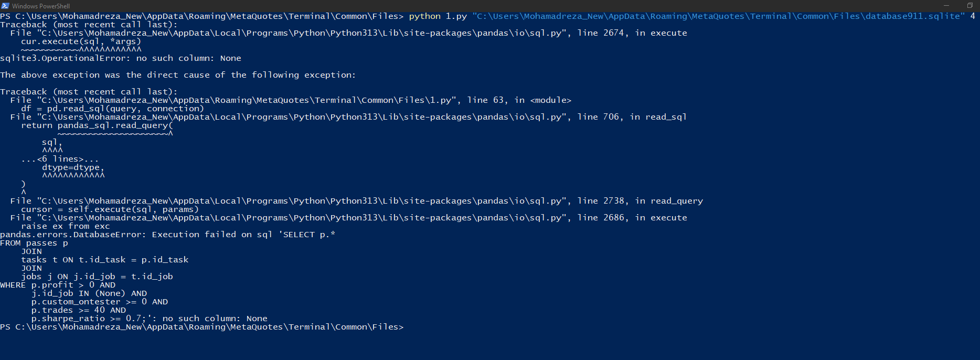Open the PowerShell icon system menu
The height and width of the screenshot is (360, 980).
coord(5,6)
